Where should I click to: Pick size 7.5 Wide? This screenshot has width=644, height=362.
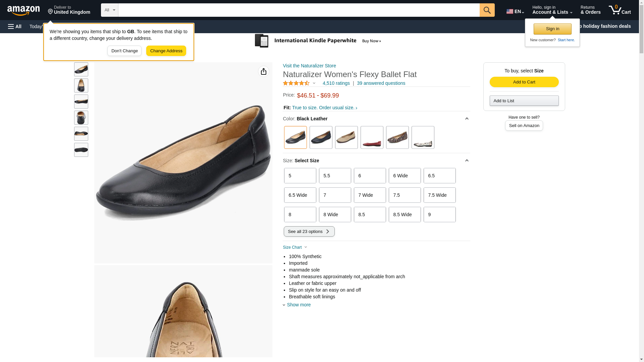[x=440, y=195]
